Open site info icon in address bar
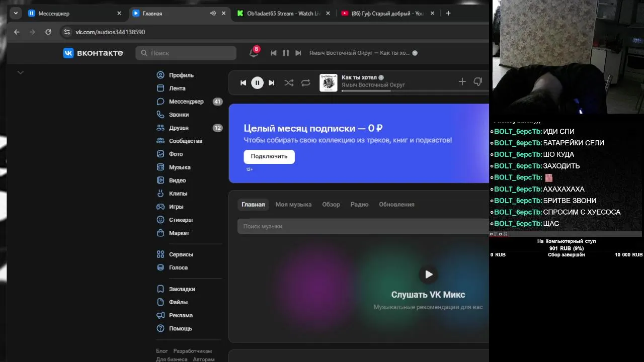Image resolution: width=644 pixels, height=362 pixels. tap(66, 32)
